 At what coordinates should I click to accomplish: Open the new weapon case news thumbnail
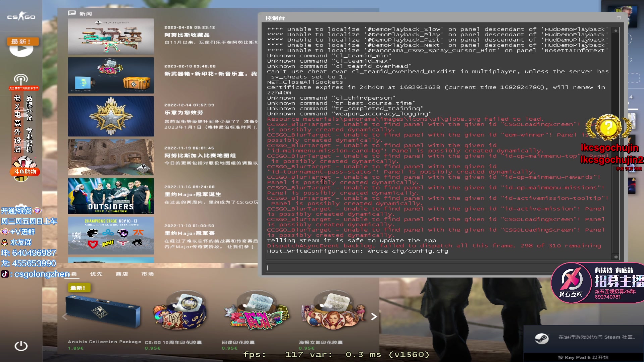[x=111, y=75]
